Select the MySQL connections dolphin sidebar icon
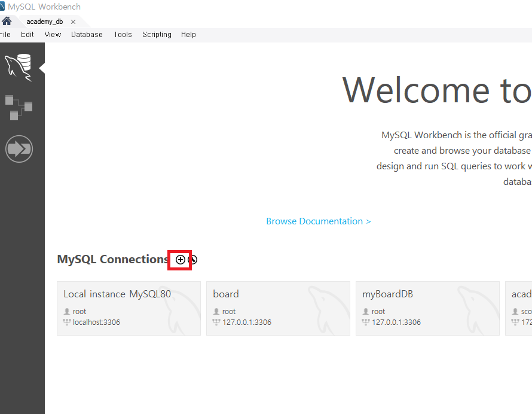This screenshot has width=532, height=414. pyautogui.click(x=19, y=67)
